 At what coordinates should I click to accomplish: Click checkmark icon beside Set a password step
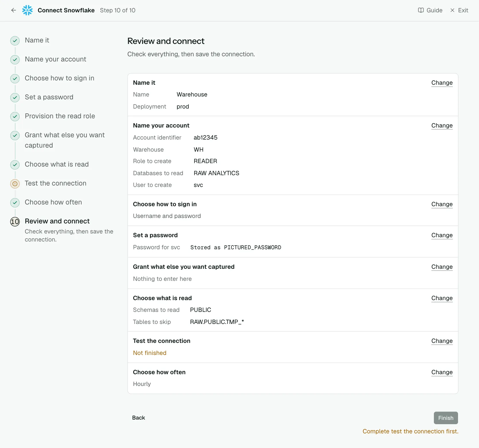[x=15, y=98]
